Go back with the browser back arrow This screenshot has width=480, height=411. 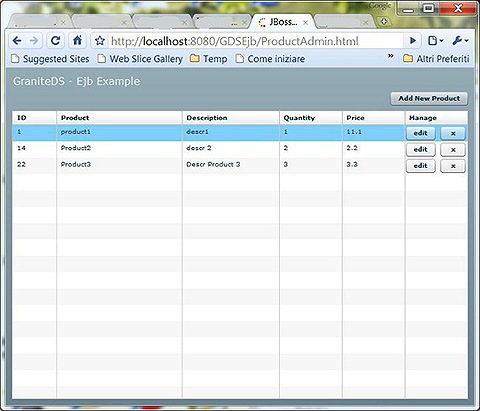point(17,41)
